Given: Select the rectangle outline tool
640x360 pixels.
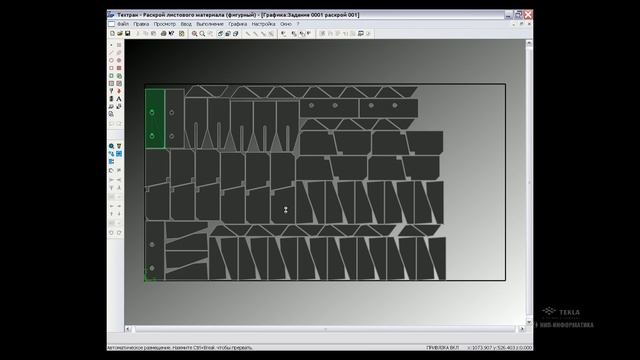Looking at the screenshot, I should coord(111,68).
